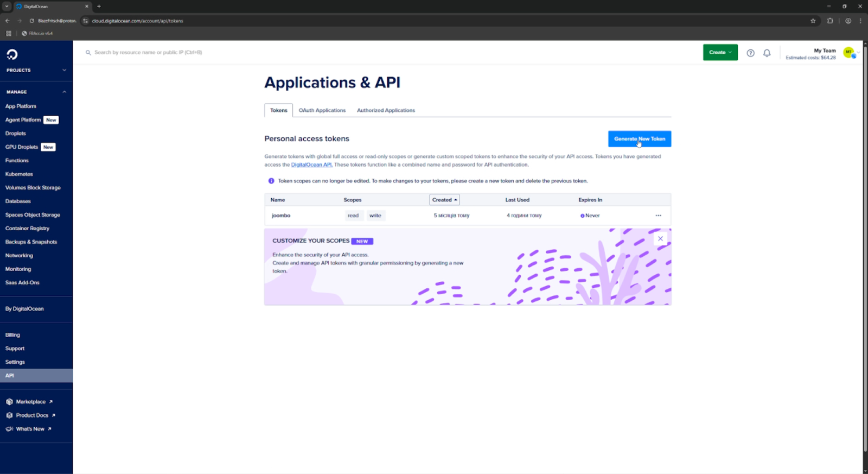
Task: Open GPU Droplets in sidebar
Action: point(22,147)
